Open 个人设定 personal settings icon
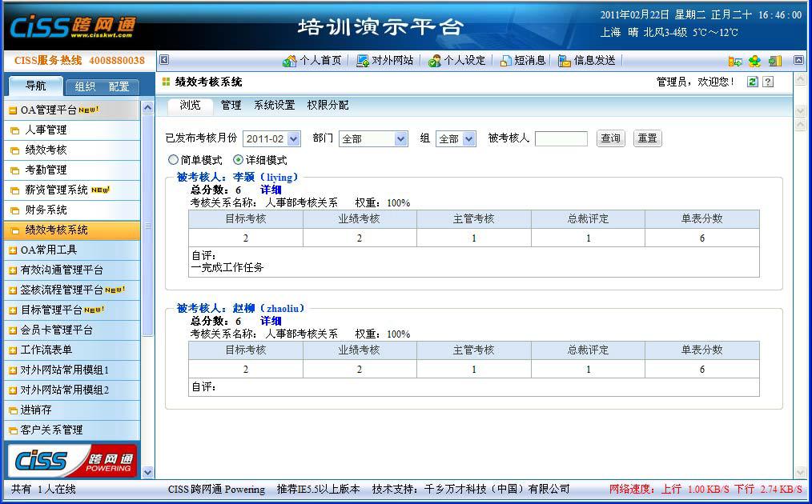The width and height of the screenshot is (812, 504). (432, 60)
